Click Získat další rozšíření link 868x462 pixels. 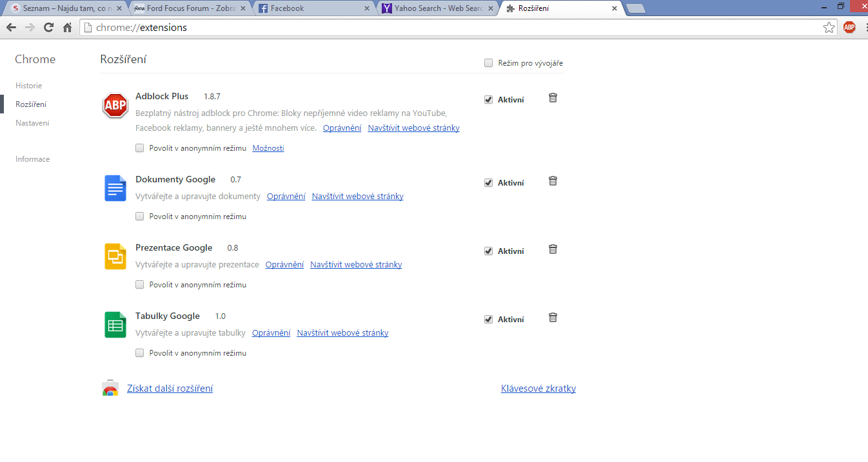point(170,389)
